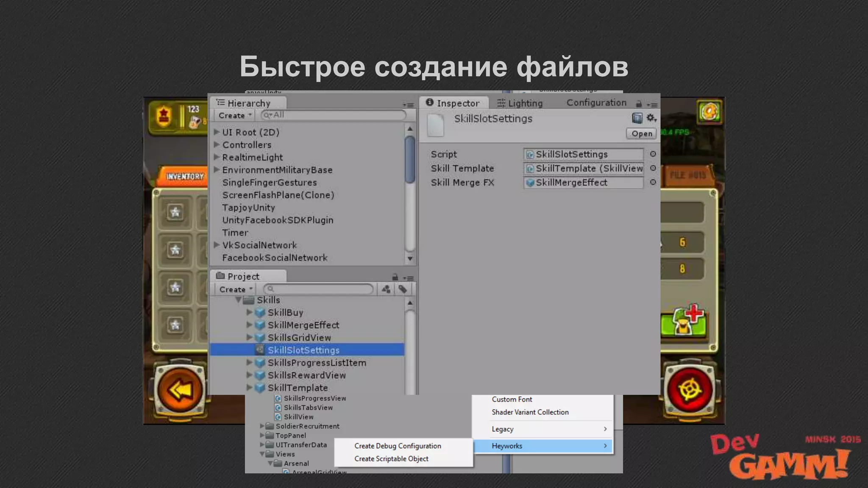868x488 pixels.
Task: Open TopPanel folder icon
Action: coord(270,435)
